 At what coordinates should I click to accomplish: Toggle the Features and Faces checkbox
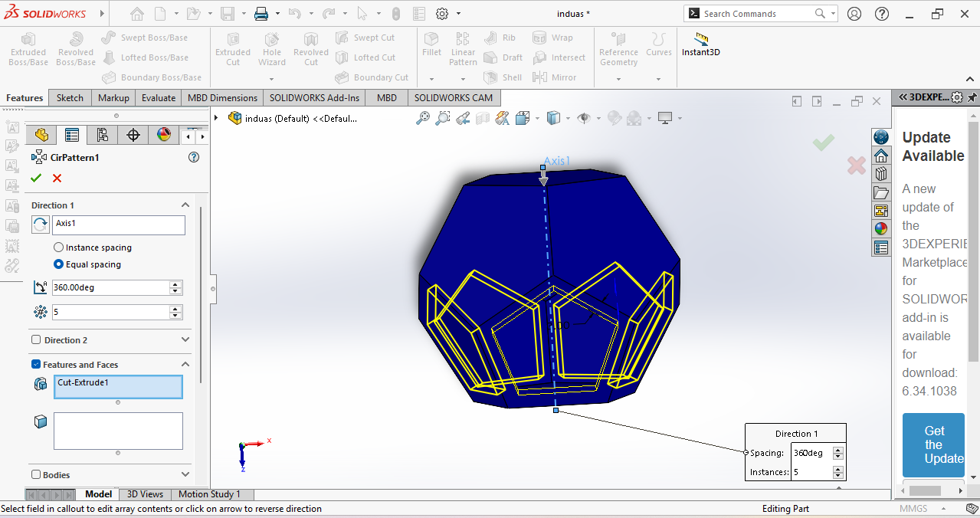pos(36,365)
